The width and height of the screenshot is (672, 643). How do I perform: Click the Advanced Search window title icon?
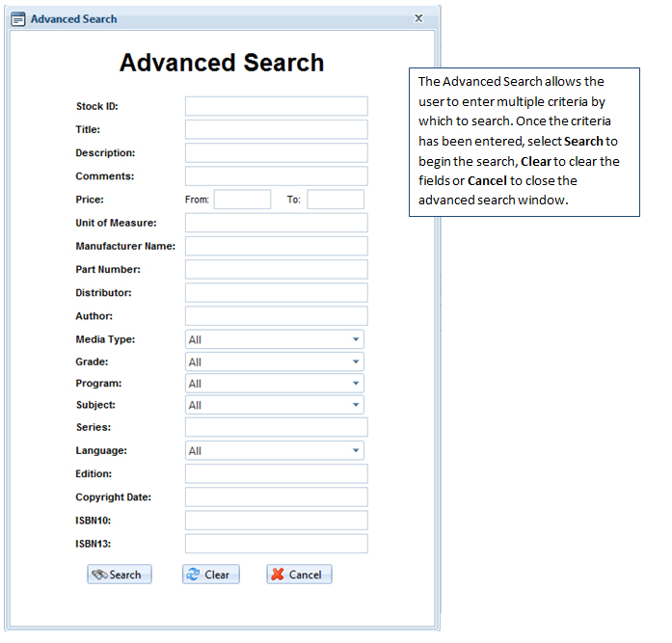[18, 18]
